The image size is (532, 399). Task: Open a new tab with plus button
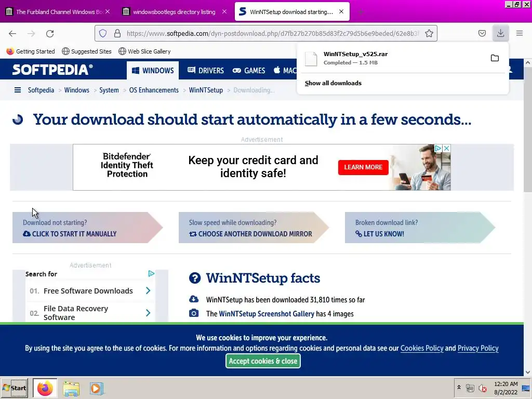[361, 12]
